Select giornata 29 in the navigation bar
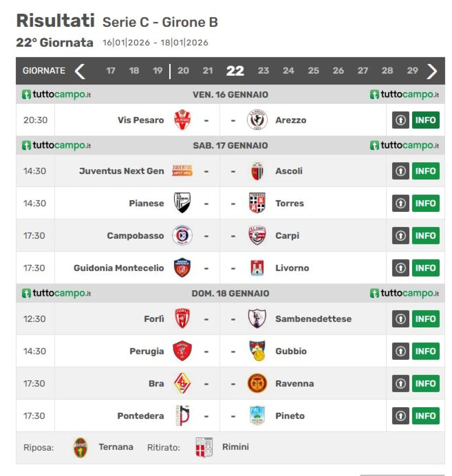Screen dimensions: 452x476 click(x=412, y=71)
